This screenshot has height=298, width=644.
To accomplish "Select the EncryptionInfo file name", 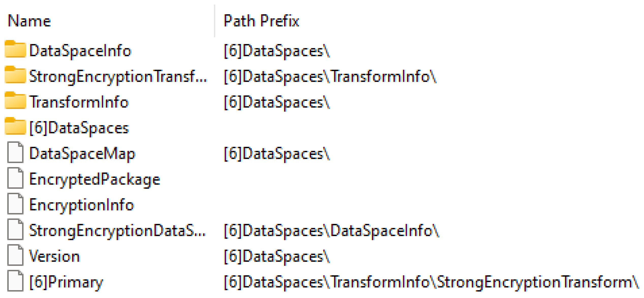I will [81, 205].
